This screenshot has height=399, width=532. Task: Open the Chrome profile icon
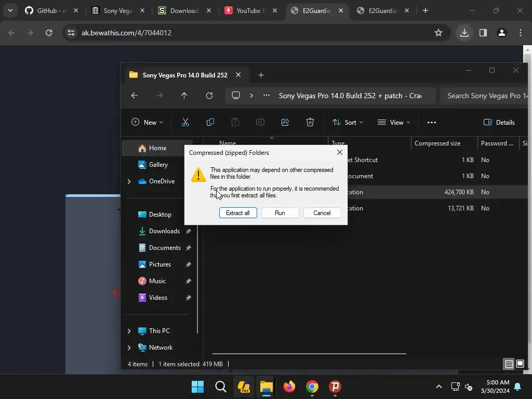(502, 33)
